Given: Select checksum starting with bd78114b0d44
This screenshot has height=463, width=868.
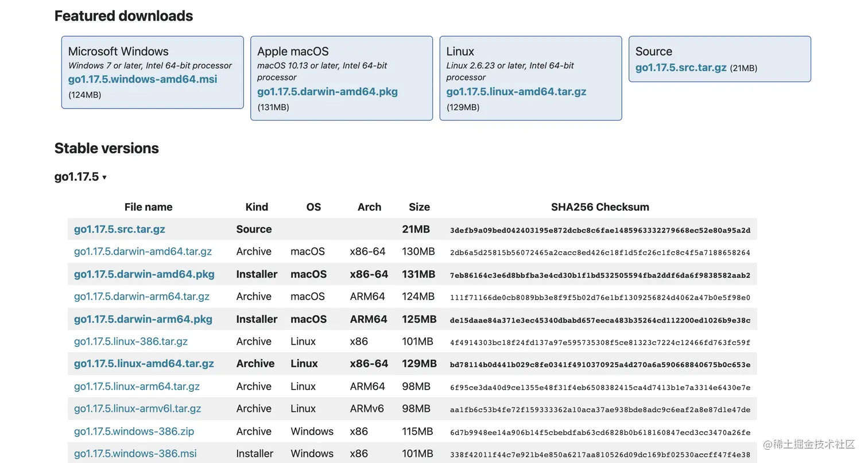Looking at the screenshot, I should [600, 365].
